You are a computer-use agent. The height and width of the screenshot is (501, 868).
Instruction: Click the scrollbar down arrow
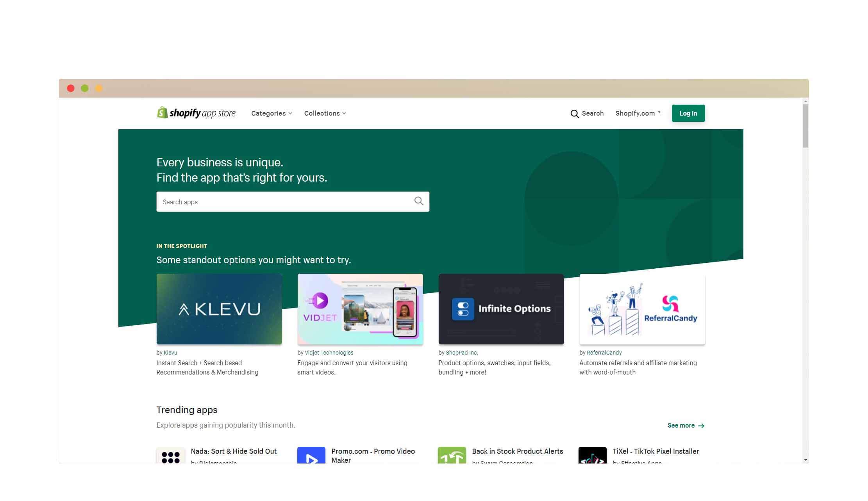[x=805, y=460]
